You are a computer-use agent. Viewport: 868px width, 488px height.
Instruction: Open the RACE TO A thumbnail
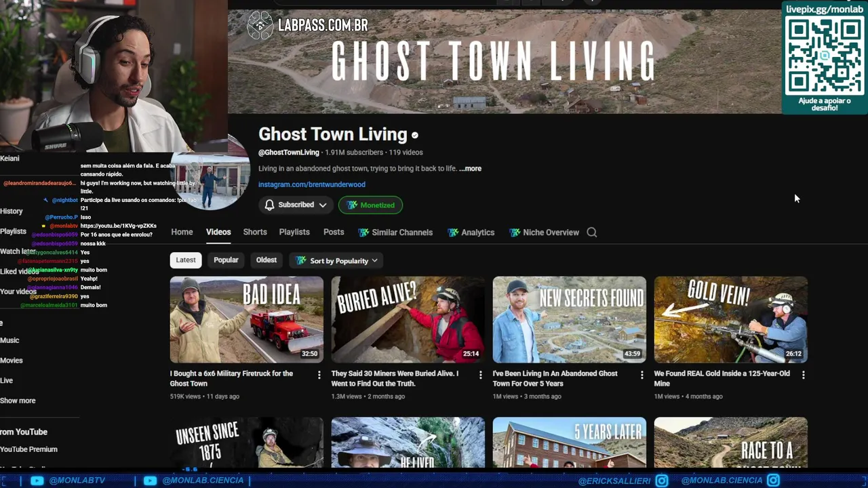[731, 443]
